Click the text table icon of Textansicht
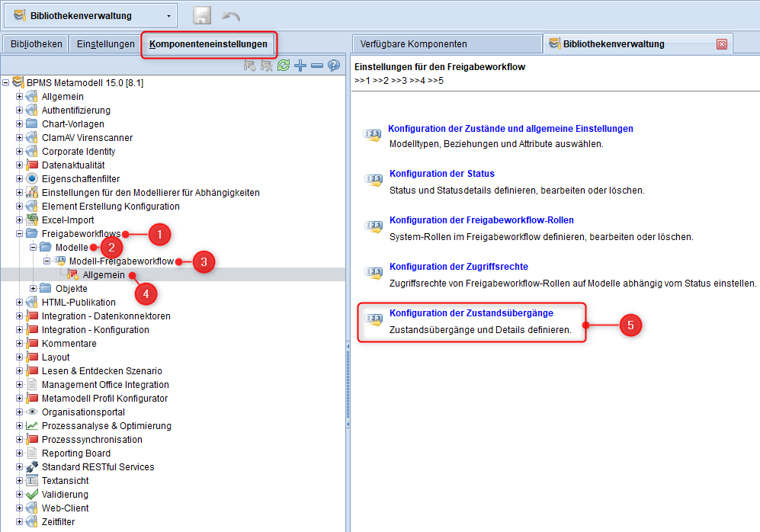 click(x=32, y=481)
